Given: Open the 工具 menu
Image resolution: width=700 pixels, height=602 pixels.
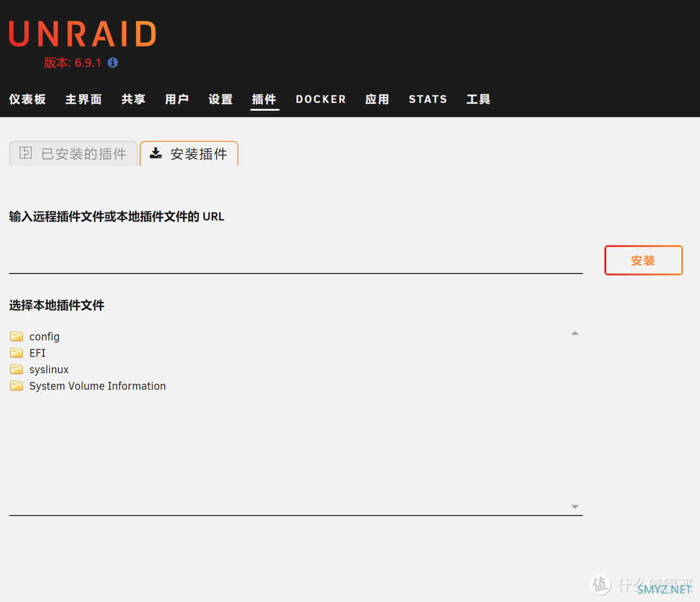Looking at the screenshot, I should (x=478, y=99).
